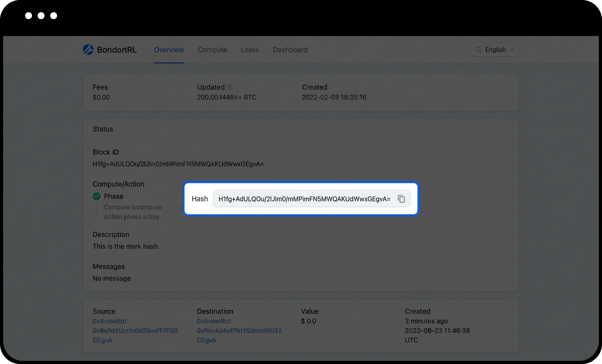Screen dimensions: 602x364
Task: Open Destination address 0x6vow9ct link
Action: coord(214,321)
